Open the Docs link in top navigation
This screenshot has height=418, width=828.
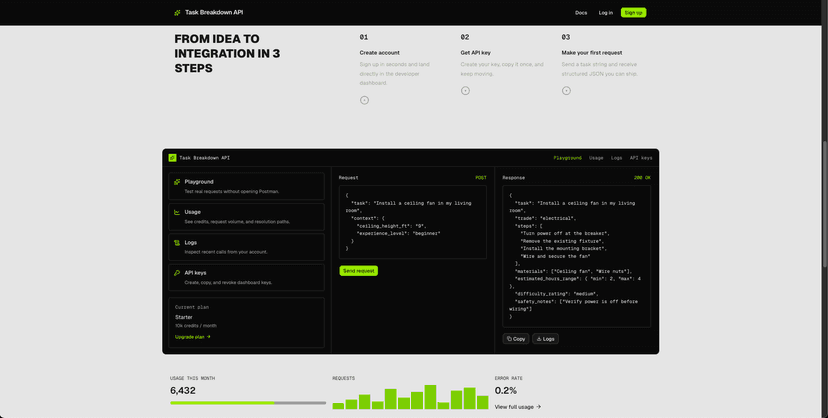point(581,13)
